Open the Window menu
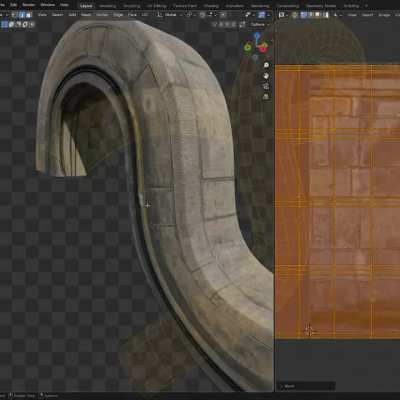The image size is (400, 400). (48, 5)
